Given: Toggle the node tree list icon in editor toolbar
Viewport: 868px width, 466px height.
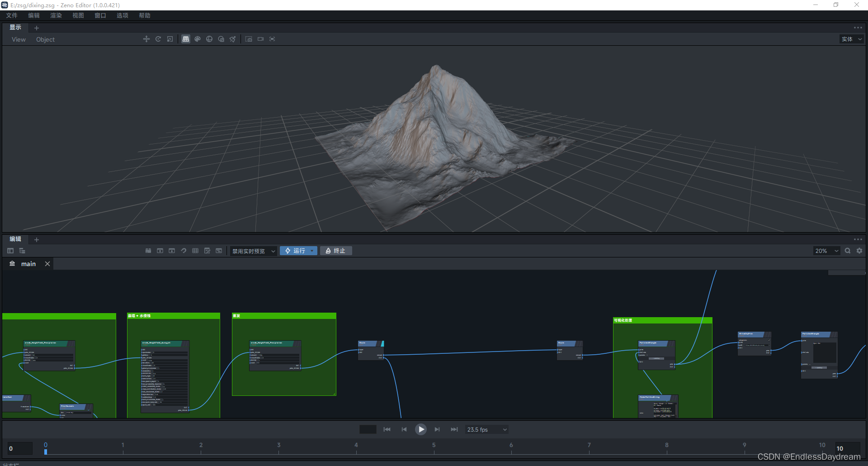Looking at the screenshot, I should [x=22, y=251].
